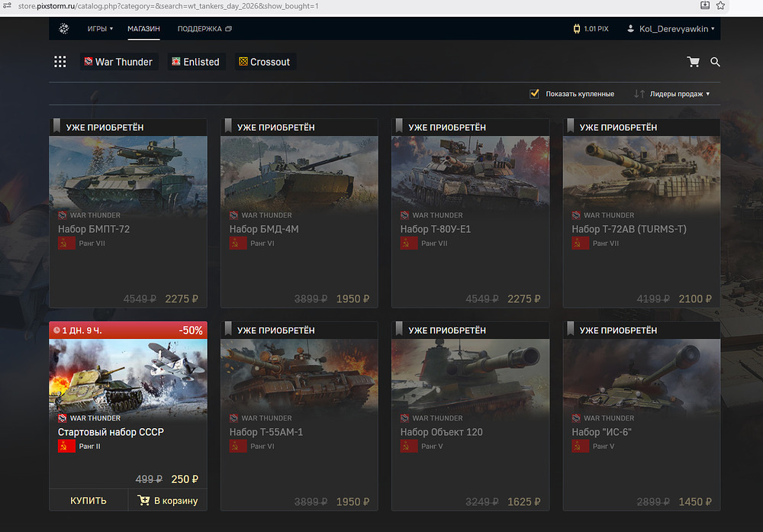763x532 pixels.
Task: Click the install app icon in address bar
Action: (704, 6)
